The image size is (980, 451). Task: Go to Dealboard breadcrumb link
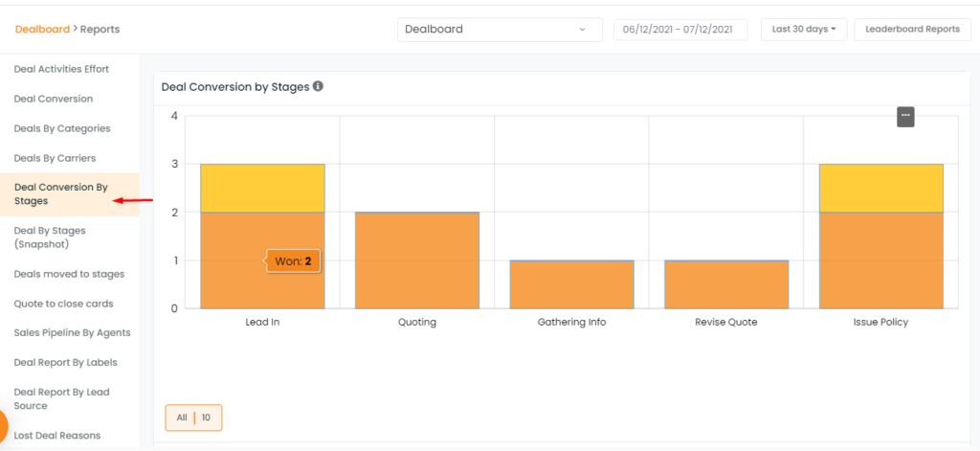pos(42,30)
